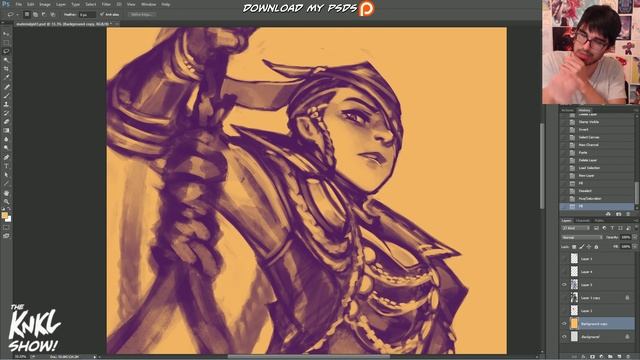The image size is (640, 360).
Task: Open the Fill slider dropdown arrow
Action: pyautogui.click(x=635, y=247)
